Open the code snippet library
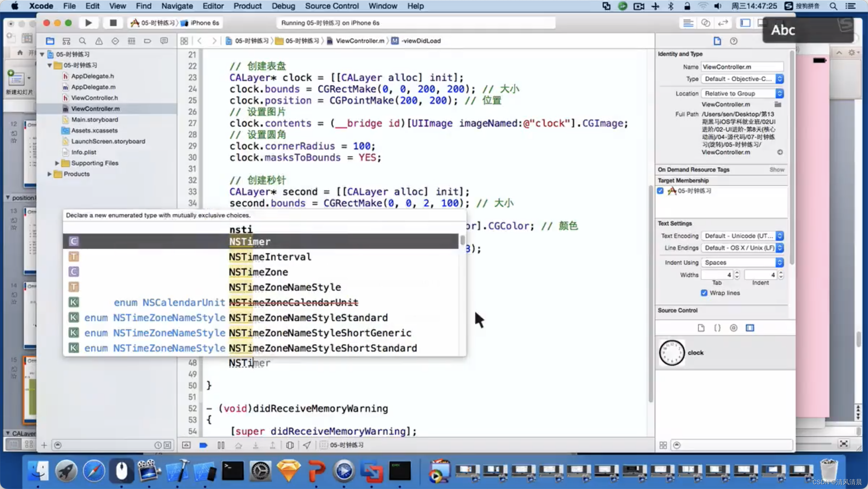The height and width of the screenshot is (489, 868). pyautogui.click(x=717, y=328)
